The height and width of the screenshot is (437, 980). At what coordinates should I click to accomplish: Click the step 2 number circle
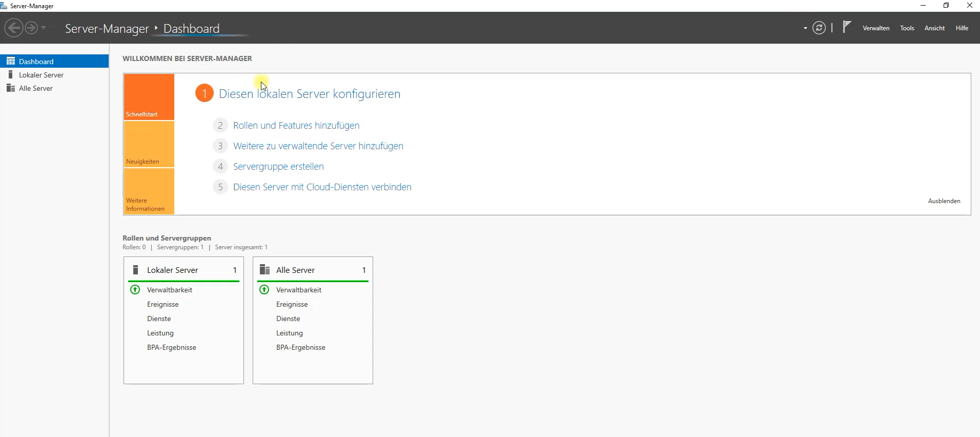coord(220,125)
